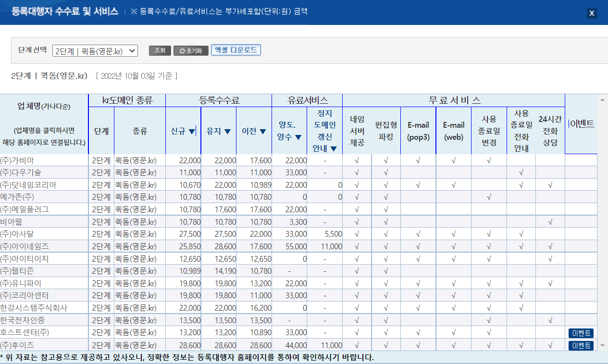Close the popup with X button
The image size is (608, 364).
(x=592, y=13)
